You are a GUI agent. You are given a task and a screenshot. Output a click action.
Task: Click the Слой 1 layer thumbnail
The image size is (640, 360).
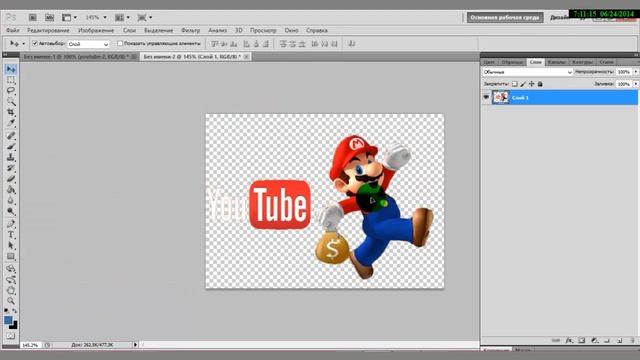click(501, 97)
